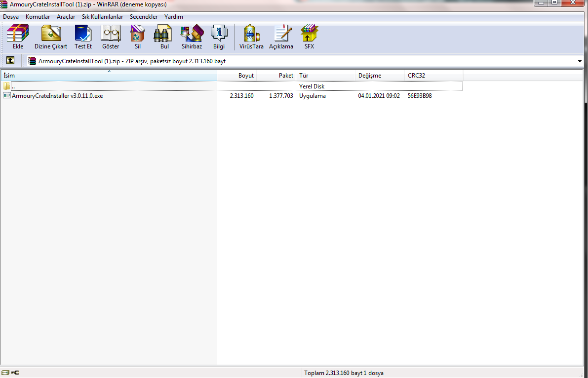
Task: Open the Sık Kullanılanlar menu
Action: 102,17
